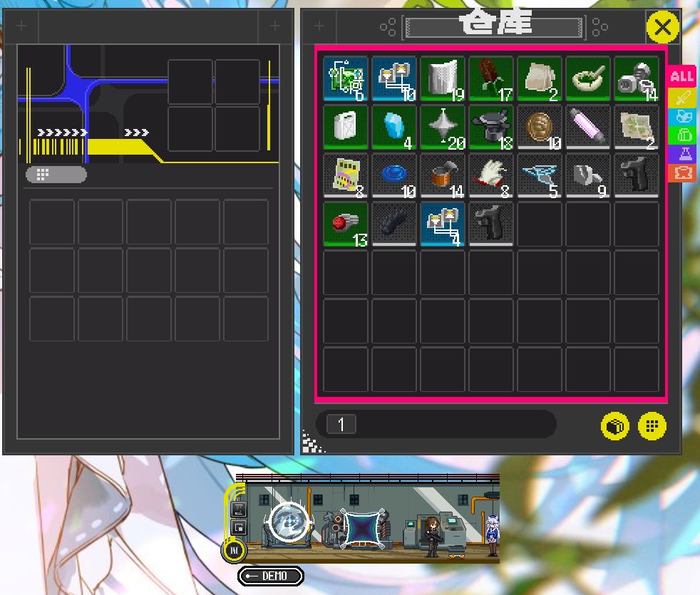Choose the black tread item
The image size is (700, 595).
394,224
